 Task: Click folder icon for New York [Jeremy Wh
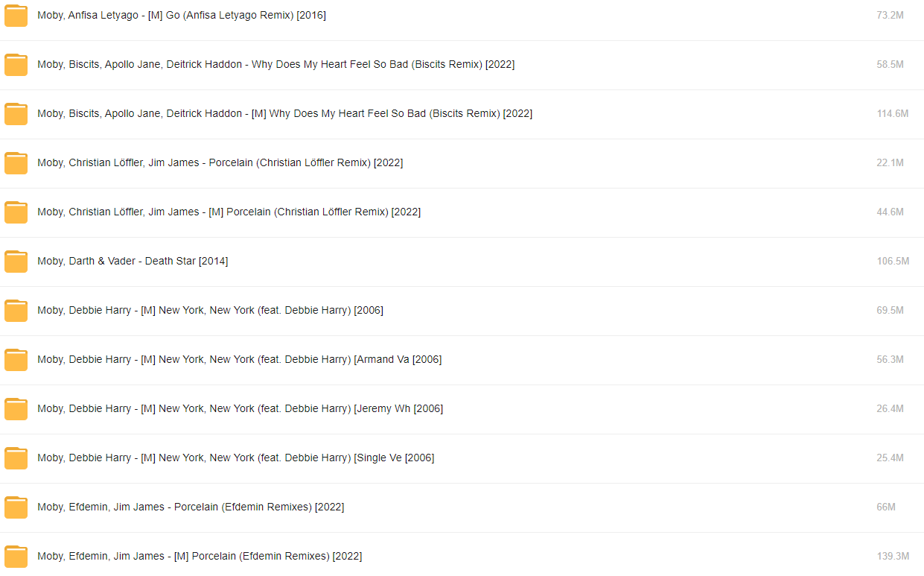coord(16,409)
